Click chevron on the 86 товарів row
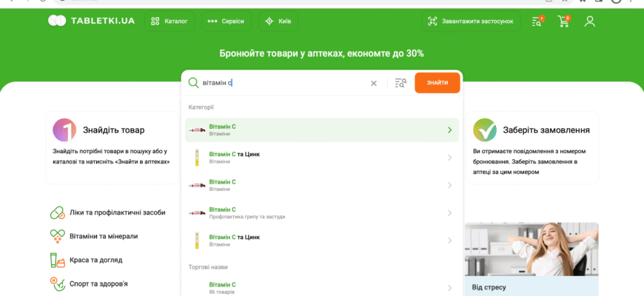Viewport: 644px width, 296px height. pyautogui.click(x=450, y=288)
